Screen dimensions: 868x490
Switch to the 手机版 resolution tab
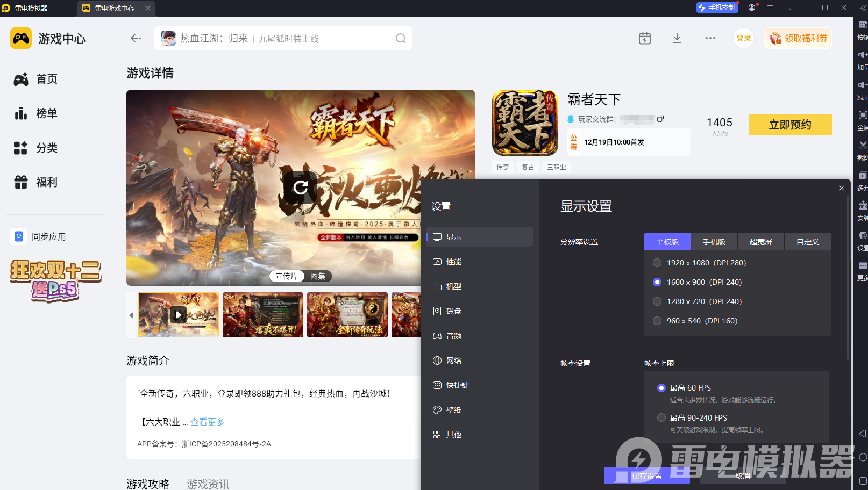(x=714, y=242)
